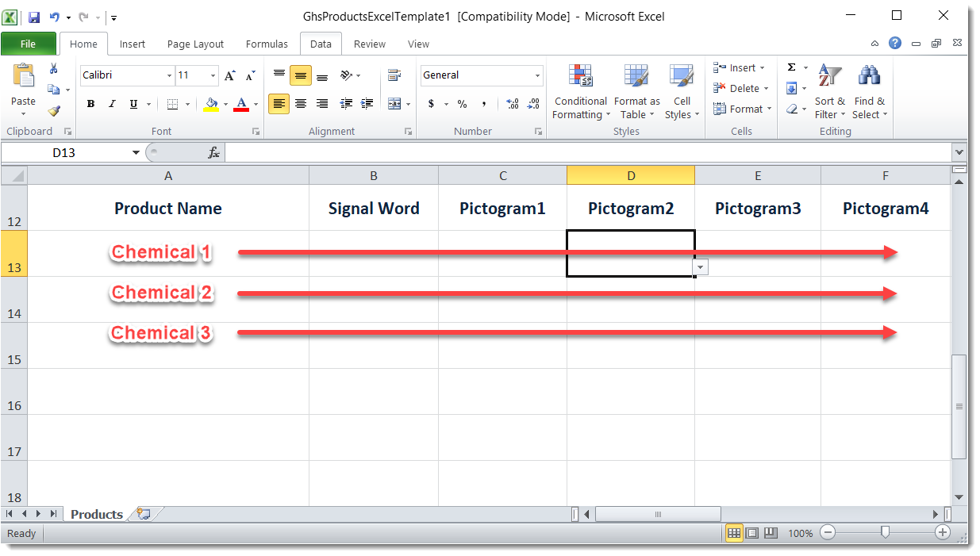Switch to the Page Layout ribbon tab

pyautogui.click(x=195, y=44)
